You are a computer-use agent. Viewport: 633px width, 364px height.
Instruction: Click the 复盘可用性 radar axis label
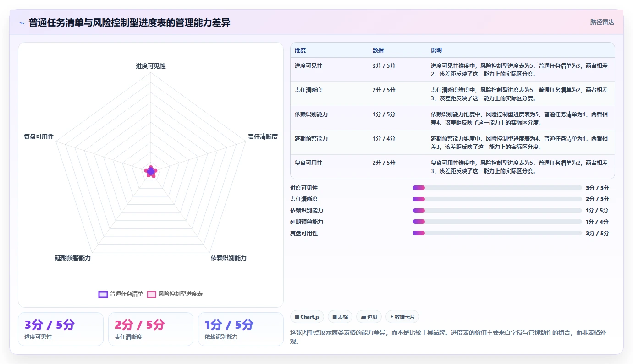point(39,136)
